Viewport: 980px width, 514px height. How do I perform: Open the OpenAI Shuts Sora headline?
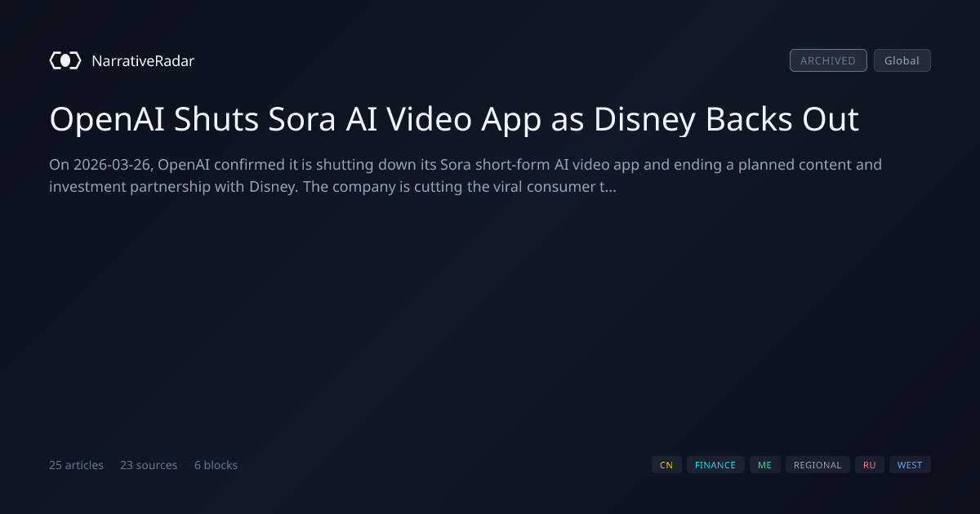pos(454,119)
